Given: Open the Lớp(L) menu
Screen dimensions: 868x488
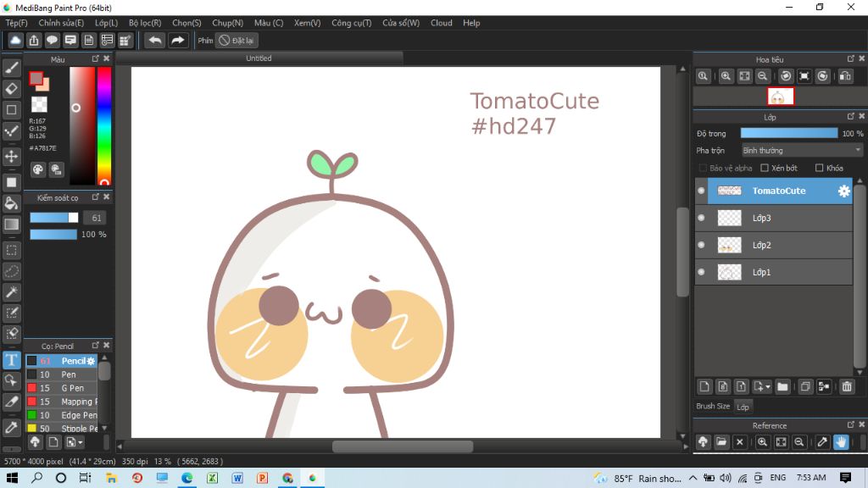Looking at the screenshot, I should [106, 23].
